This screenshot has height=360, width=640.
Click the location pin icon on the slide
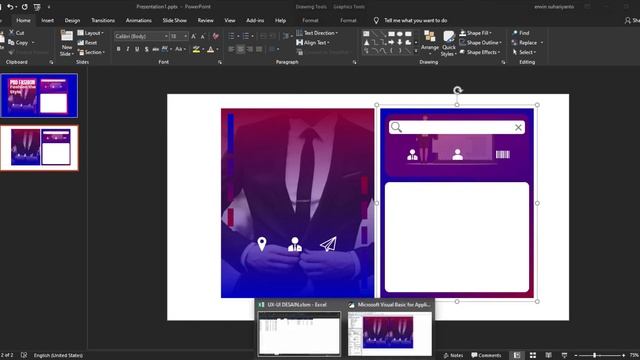pyautogui.click(x=262, y=244)
